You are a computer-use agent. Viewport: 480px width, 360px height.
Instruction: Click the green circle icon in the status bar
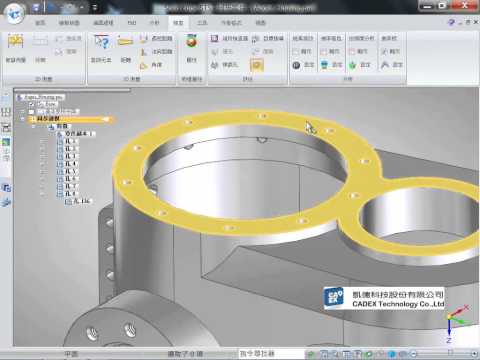pos(369,354)
